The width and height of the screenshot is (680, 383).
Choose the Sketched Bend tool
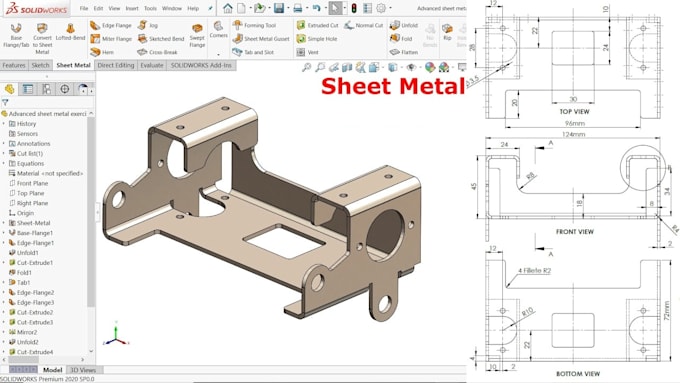point(161,39)
